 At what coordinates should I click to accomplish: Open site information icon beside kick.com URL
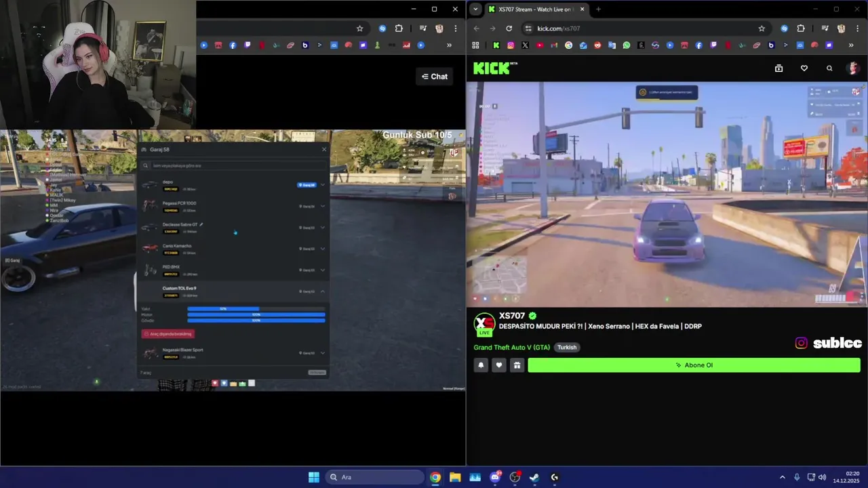528,28
